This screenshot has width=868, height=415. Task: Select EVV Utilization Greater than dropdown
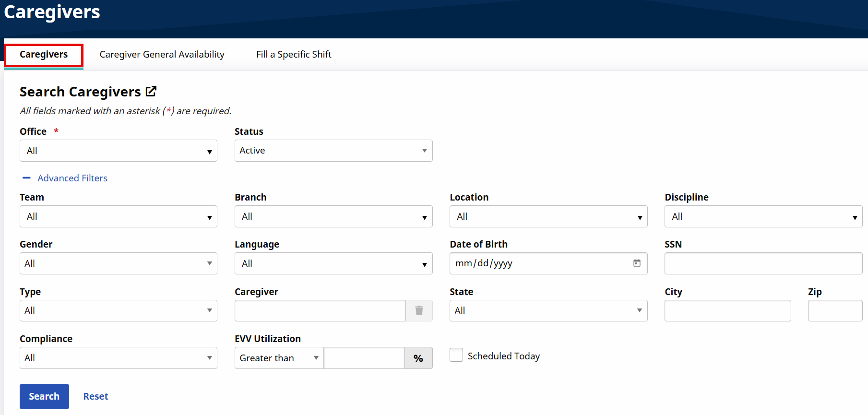(279, 358)
